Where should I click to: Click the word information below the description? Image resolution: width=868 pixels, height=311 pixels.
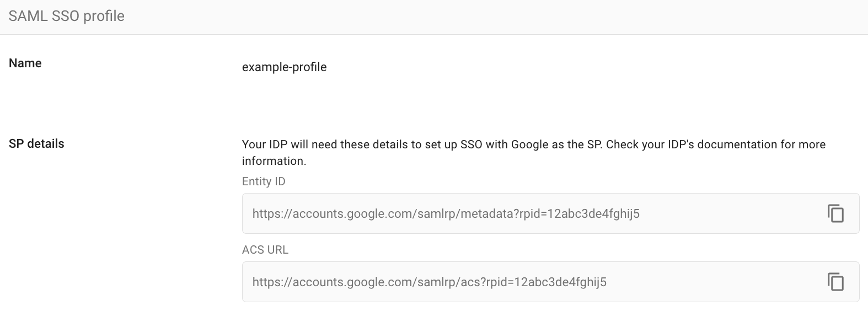click(x=273, y=161)
